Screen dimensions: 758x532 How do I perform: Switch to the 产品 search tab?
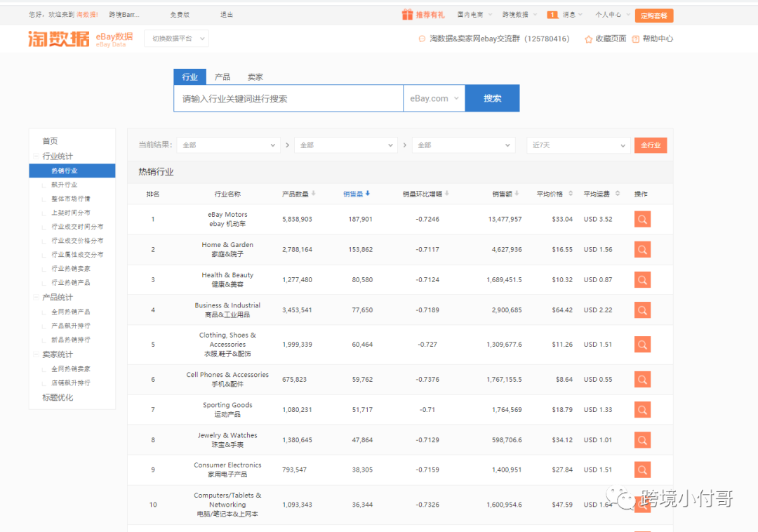pos(222,77)
